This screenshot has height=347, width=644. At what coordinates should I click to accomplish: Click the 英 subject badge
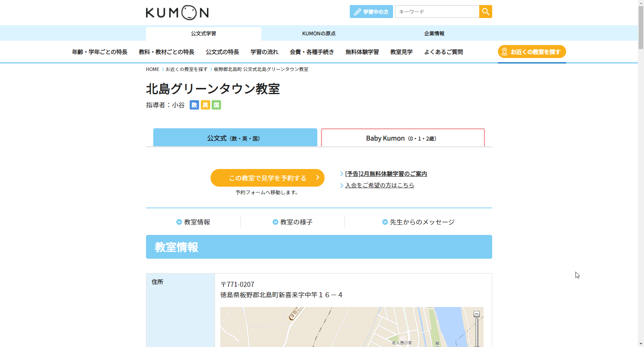tap(206, 105)
